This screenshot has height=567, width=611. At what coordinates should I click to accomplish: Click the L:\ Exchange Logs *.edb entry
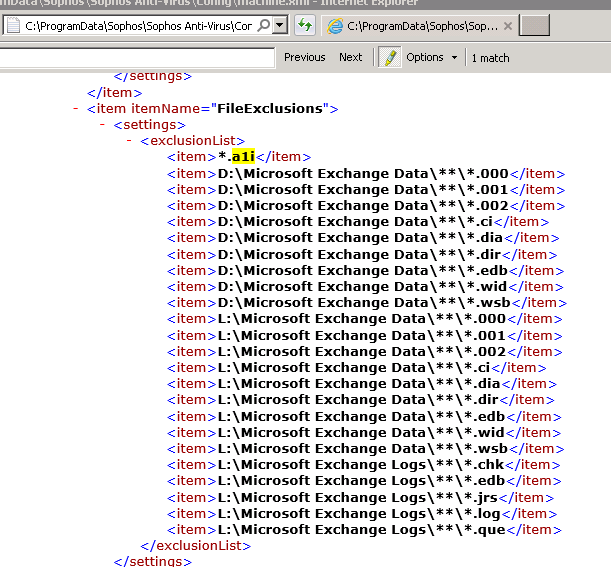(364, 481)
